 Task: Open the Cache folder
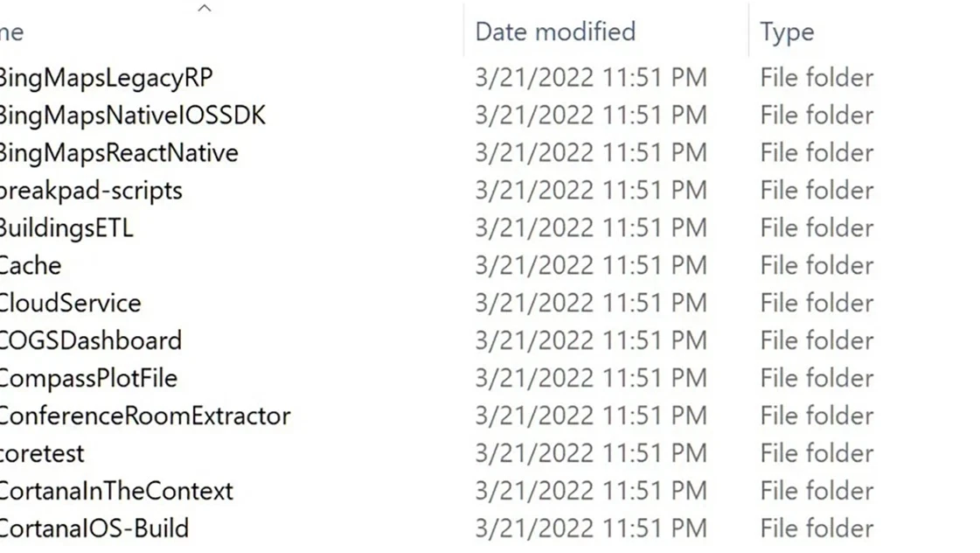tap(31, 265)
